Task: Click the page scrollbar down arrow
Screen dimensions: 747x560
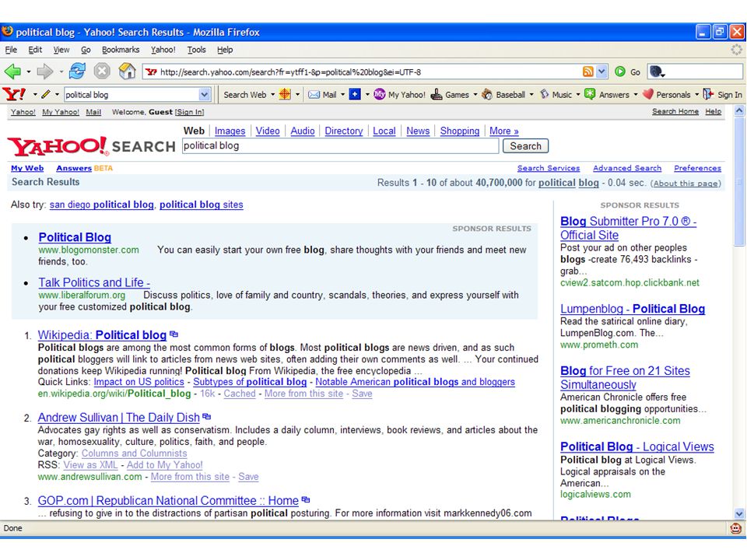Action: click(739, 513)
